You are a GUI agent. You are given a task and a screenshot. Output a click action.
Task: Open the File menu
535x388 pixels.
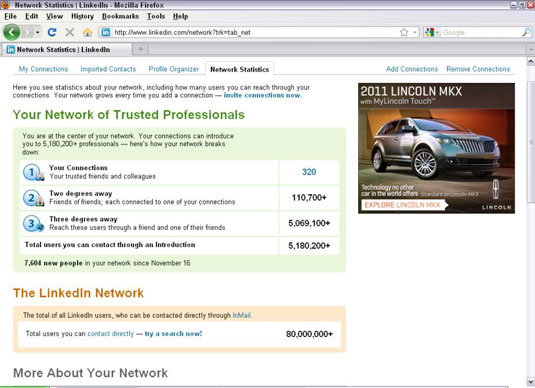pos(10,16)
